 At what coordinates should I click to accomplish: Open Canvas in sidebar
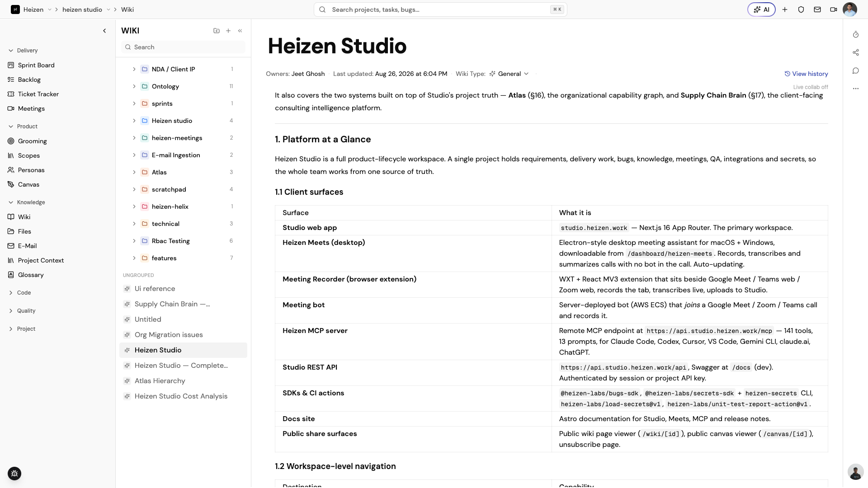coord(28,184)
